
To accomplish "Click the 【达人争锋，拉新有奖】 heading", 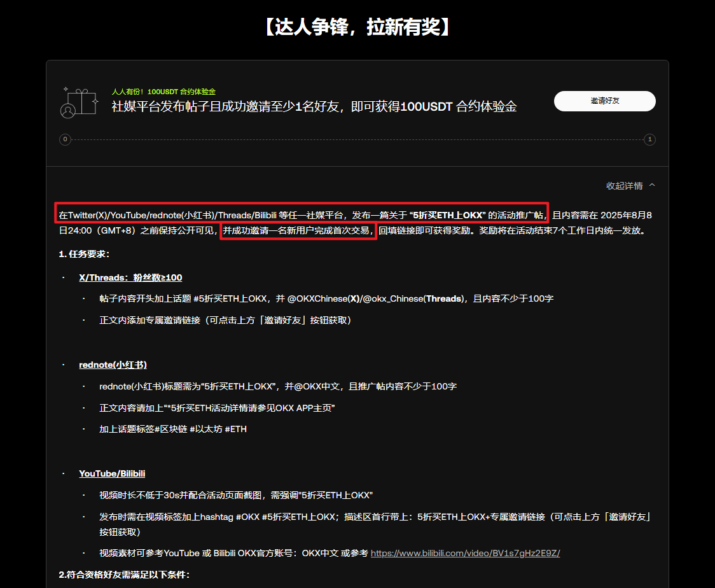I will coord(357,27).
